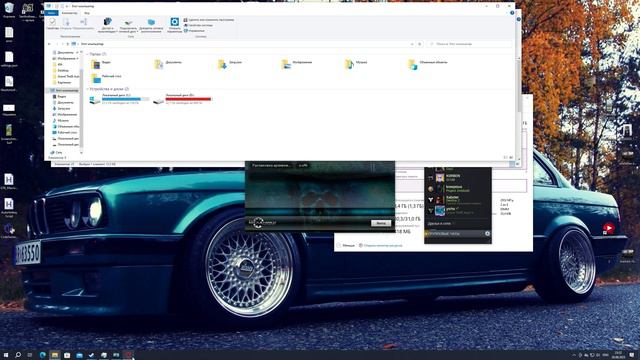Image resolution: width=640 pixels, height=360 pixels.
Task: Click the Поиск: Этот компьютер search field
Action: pyautogui.click(x=469, y=44)
